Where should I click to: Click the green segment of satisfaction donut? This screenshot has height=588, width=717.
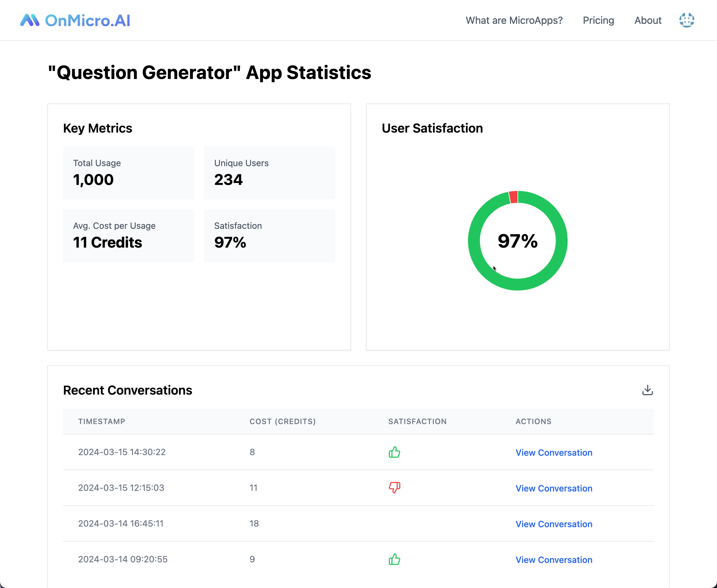click(518, 285)
